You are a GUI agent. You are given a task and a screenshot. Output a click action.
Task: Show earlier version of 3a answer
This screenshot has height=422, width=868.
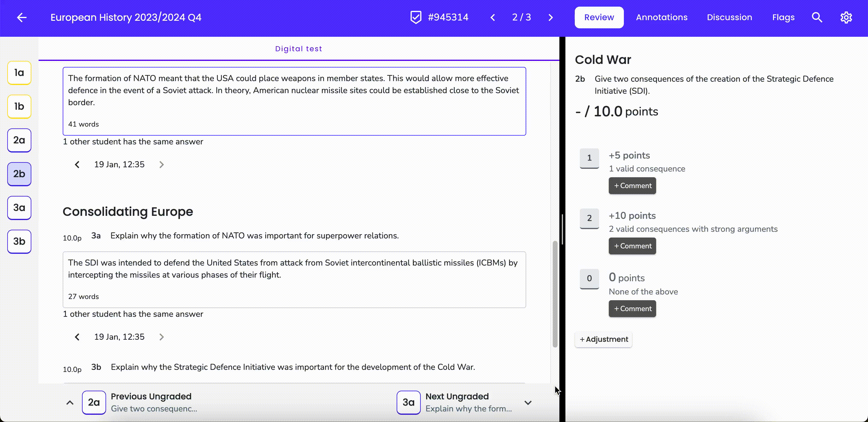tap(77, 337)
